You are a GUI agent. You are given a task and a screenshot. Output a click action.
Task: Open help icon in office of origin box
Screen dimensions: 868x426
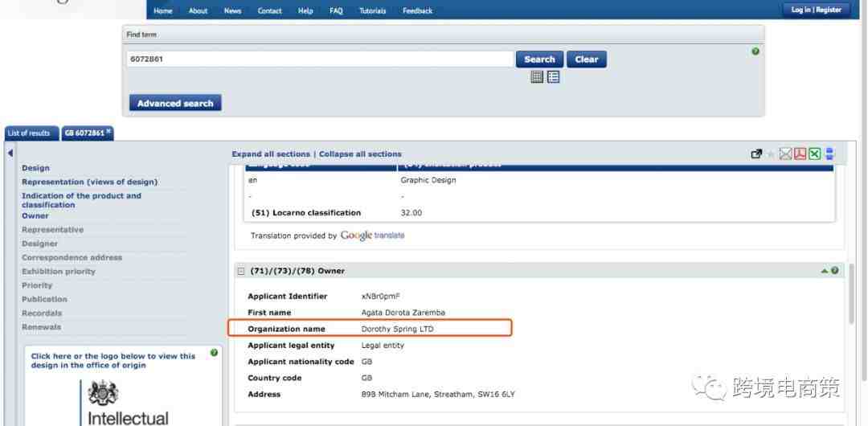coord(215,353)
